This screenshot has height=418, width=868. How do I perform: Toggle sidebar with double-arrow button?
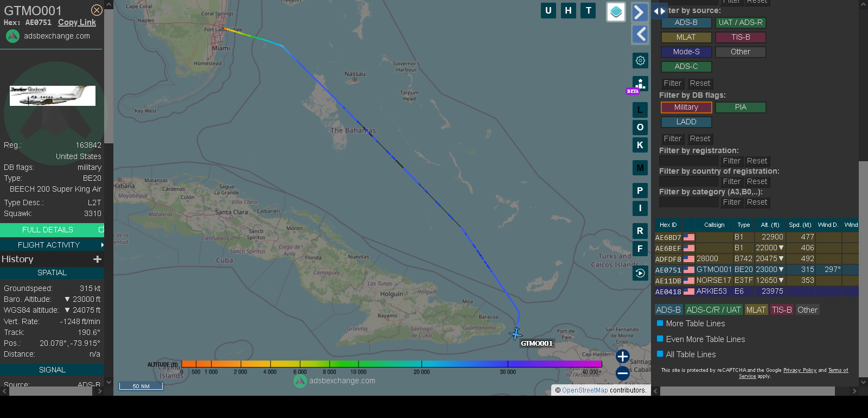pyautogui.click(x=659, y=11)
